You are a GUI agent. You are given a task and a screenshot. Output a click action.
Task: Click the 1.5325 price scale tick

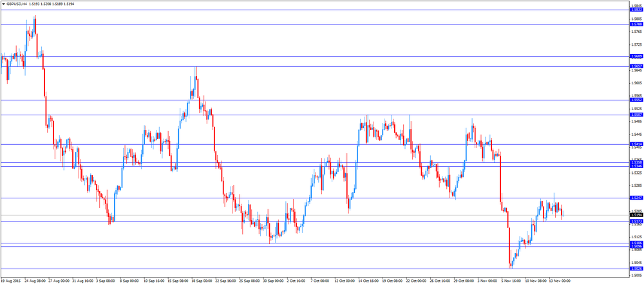click(636, 173)
